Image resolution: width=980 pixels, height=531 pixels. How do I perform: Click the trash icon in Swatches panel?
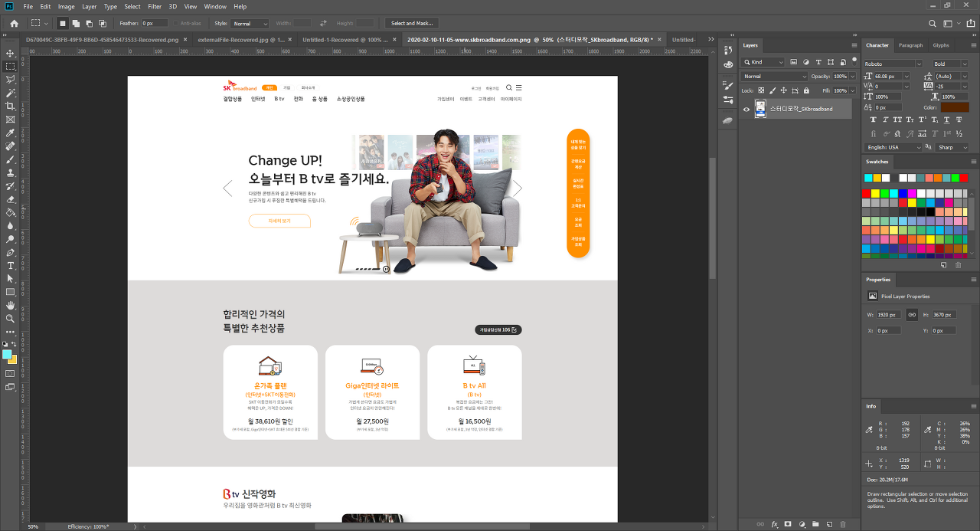tap(958, 265)
